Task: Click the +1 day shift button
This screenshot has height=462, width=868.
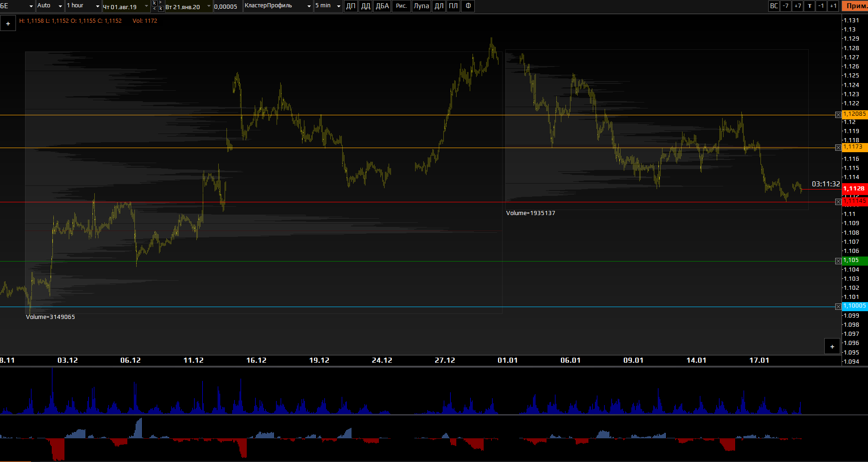Action: click(833, 6)
